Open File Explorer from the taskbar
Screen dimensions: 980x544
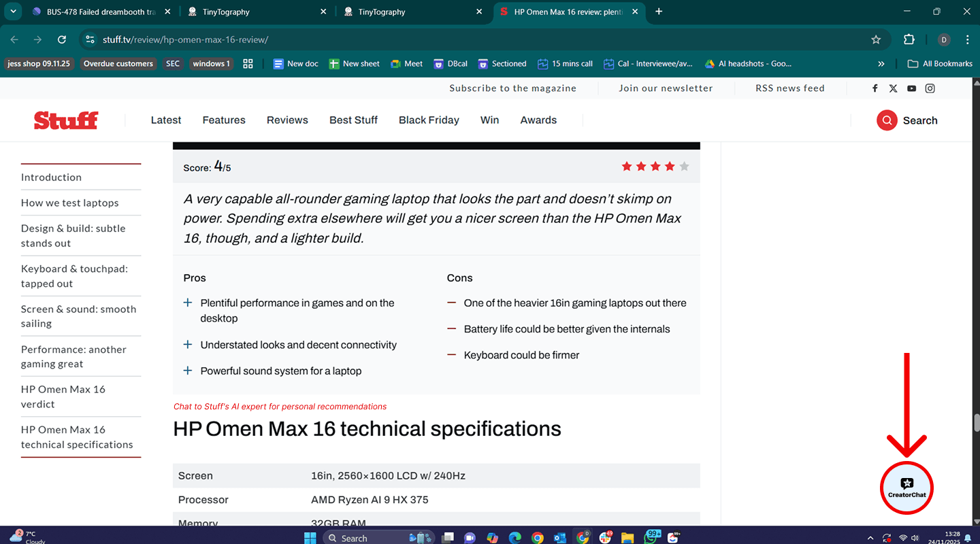(627, 537)
